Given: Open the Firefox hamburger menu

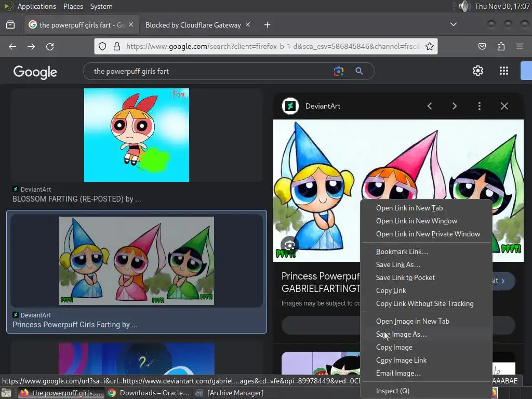Looking at the screenshot, I should [519, 46].
